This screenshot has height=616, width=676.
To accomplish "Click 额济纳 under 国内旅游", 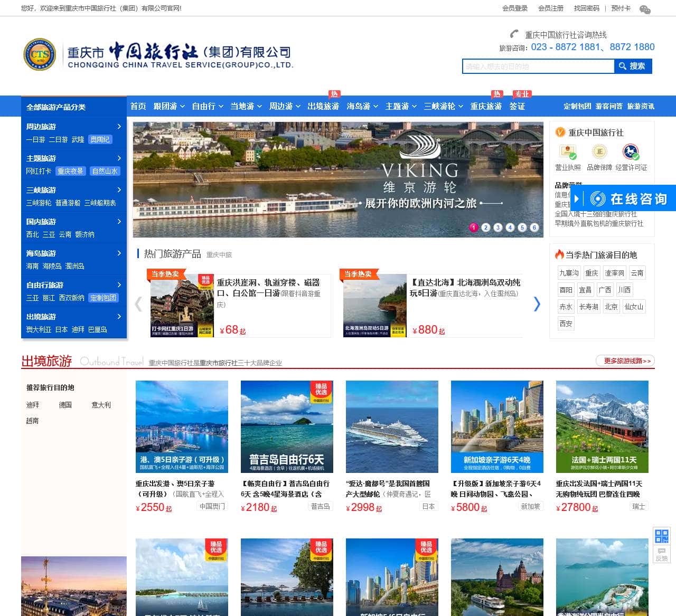I will coord(84,234).
